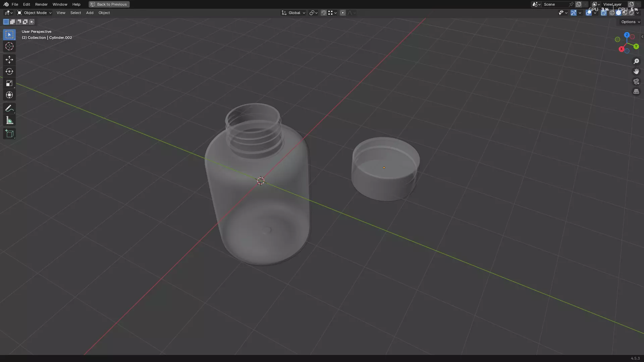
Task: Select the Annotate pencil tool
Action: [x=9, y=109]
